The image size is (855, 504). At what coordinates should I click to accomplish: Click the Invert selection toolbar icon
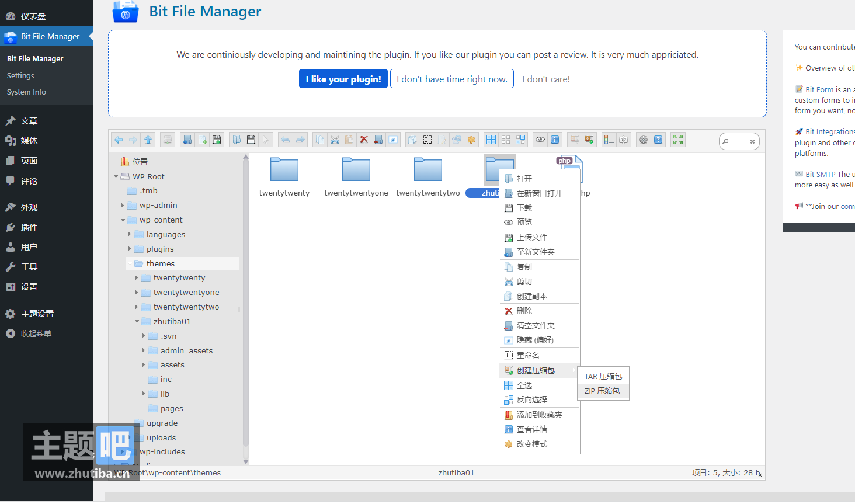tap(520, 140)
